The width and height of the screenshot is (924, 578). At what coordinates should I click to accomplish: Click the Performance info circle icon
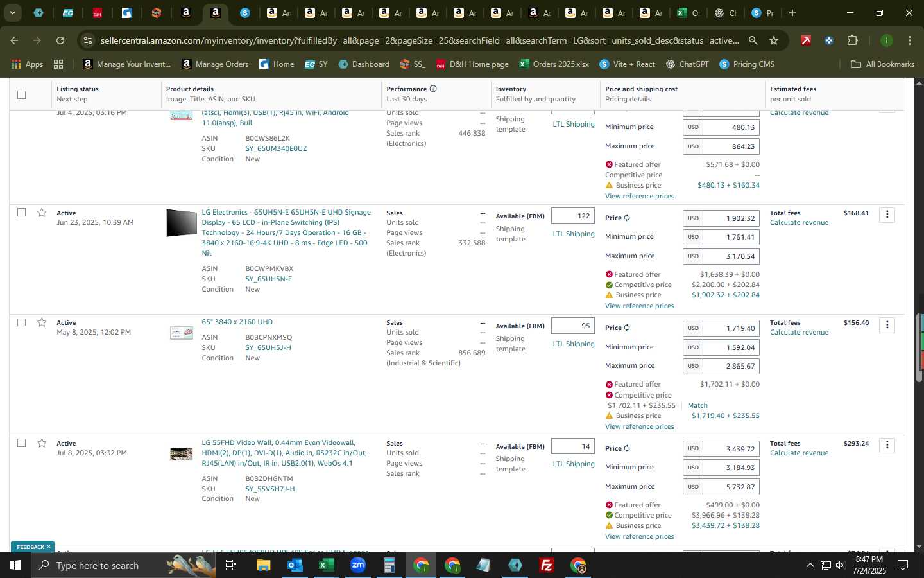point(433,89)
